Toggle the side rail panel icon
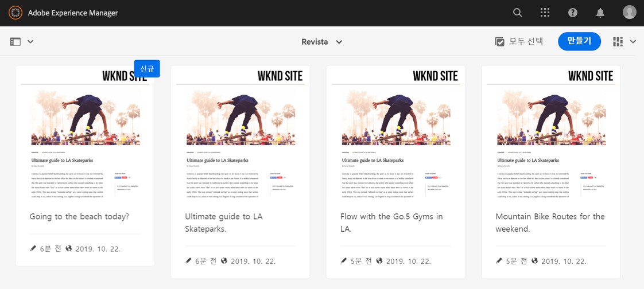Viewport: 644px width, 289px height. click(x=15, y=41)
